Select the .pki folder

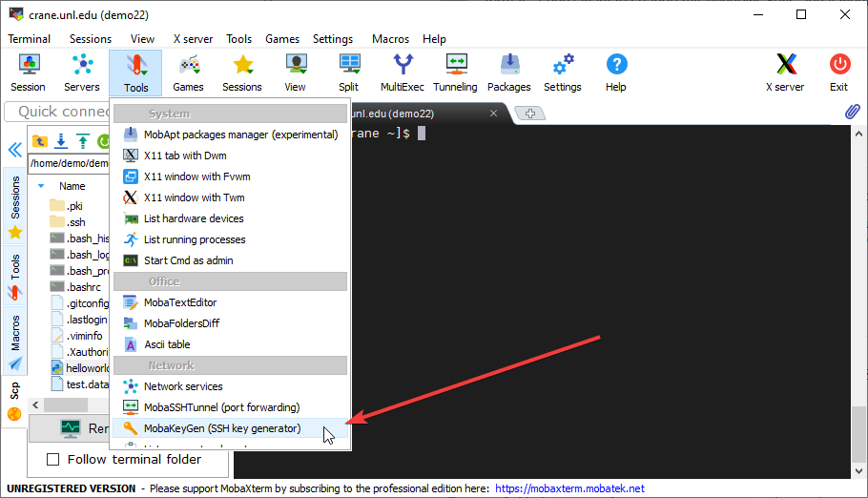point(68,206)
